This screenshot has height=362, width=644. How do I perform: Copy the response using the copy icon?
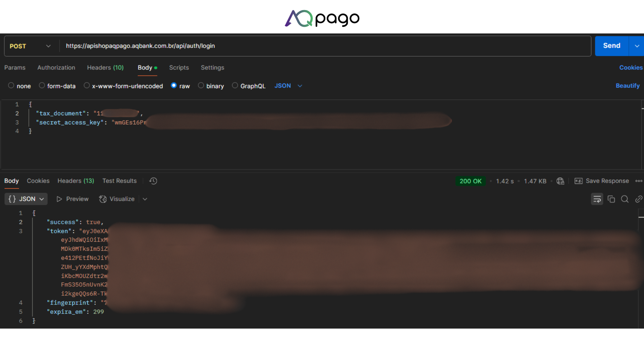tap(611, 199)
